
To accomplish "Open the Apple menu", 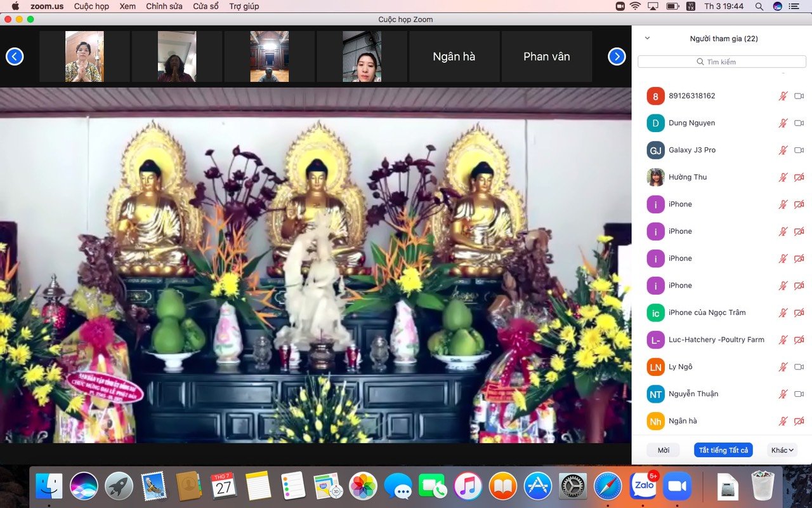I will [15, 6].
